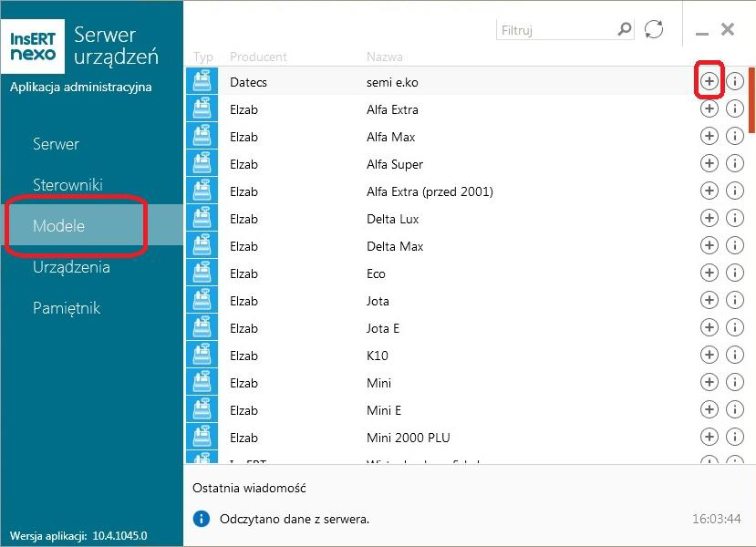Select the Modele sidebar item

58,226
